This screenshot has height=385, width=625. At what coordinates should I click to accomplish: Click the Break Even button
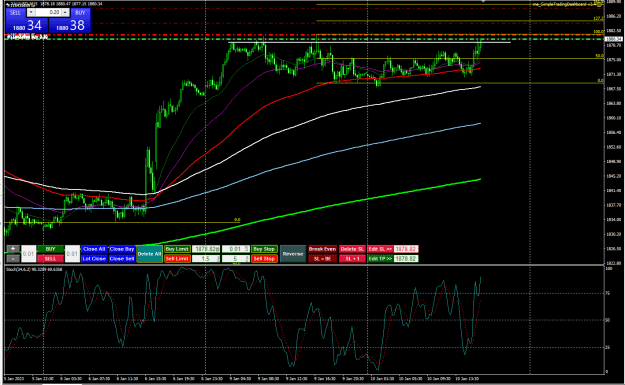coord(322,249)
